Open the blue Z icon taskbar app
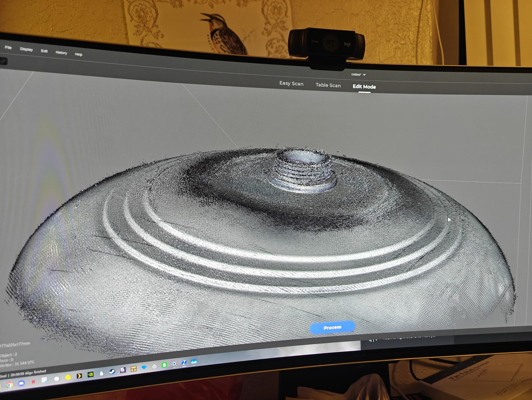532x400 pixels. tap(184, 362)
